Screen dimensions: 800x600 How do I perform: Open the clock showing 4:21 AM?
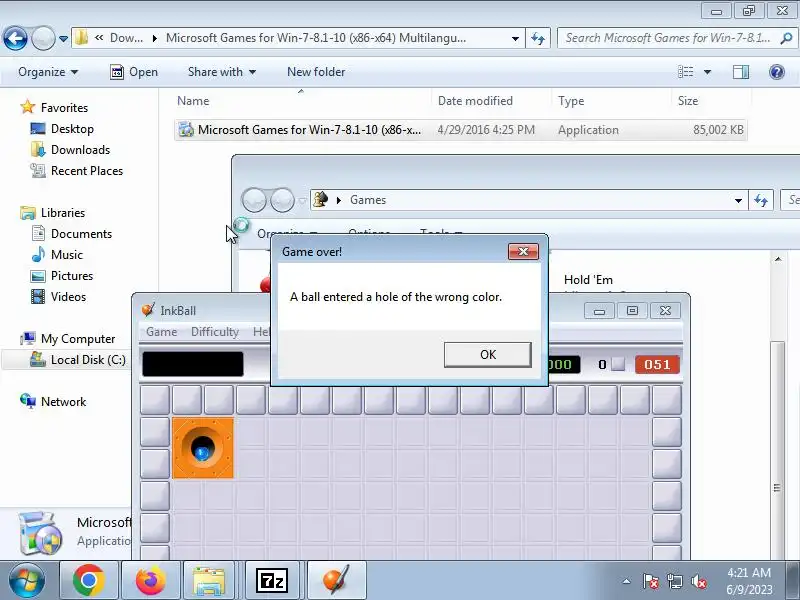749,581
